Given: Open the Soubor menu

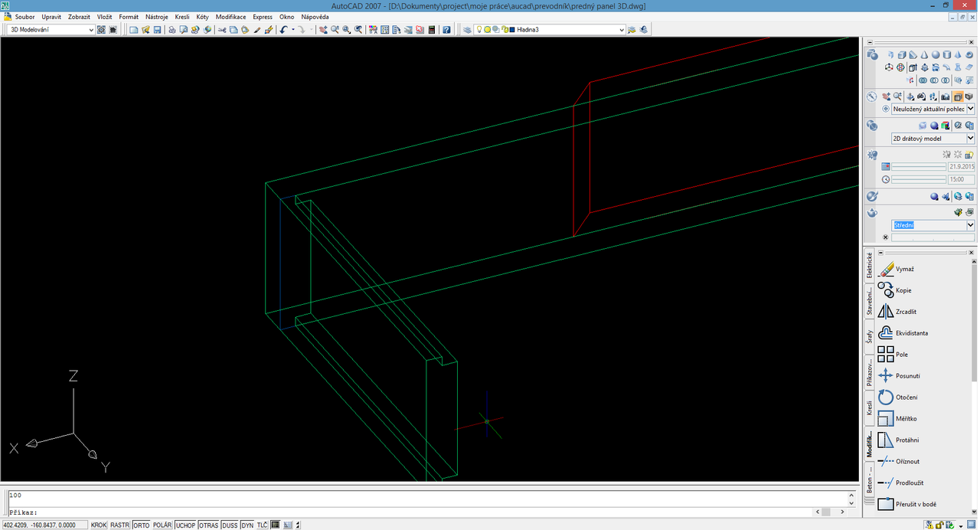Looking at the screenshot, I should click(x=24, y=17).
